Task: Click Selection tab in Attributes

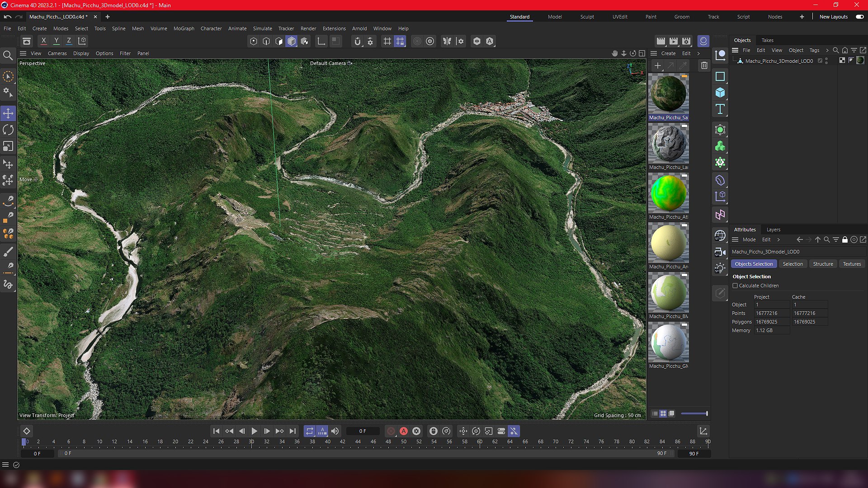Action: coord(793,264)
